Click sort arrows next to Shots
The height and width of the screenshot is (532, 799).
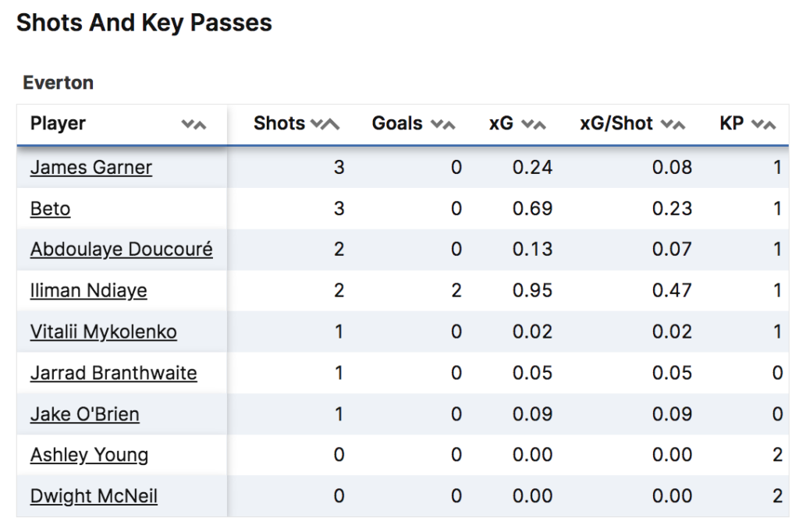(325, 125)
